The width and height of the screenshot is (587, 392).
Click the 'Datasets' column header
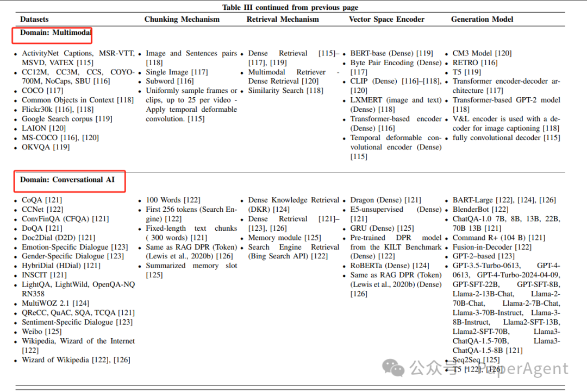click(x=34, y=20)
